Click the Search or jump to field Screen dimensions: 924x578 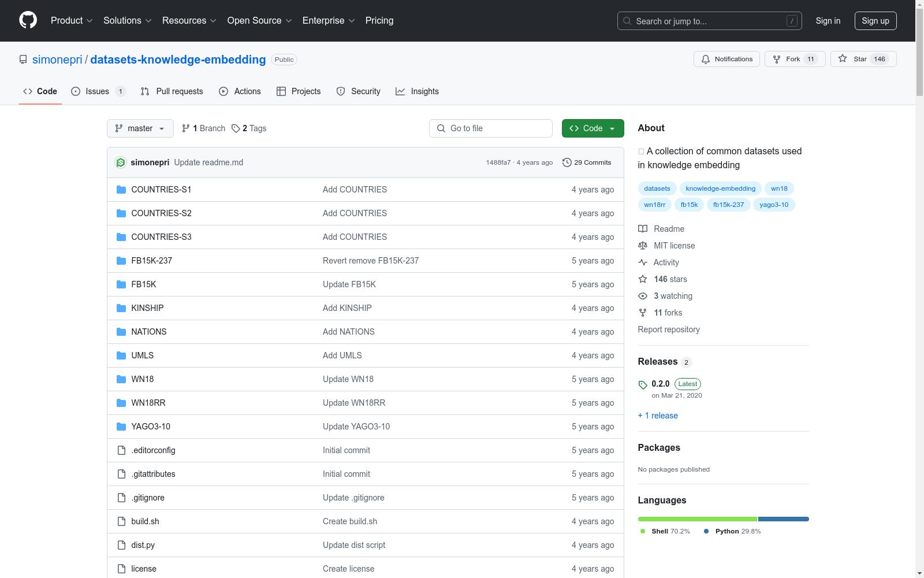[710, 21]
